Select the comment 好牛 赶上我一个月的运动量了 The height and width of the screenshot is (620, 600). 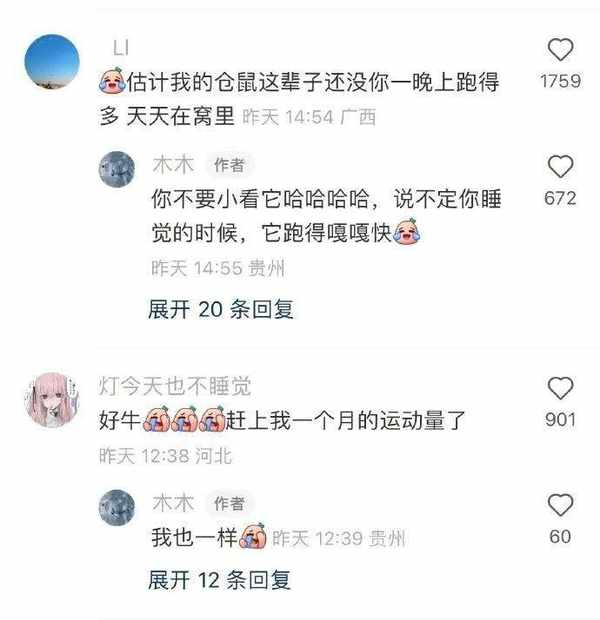click(282, 420)
